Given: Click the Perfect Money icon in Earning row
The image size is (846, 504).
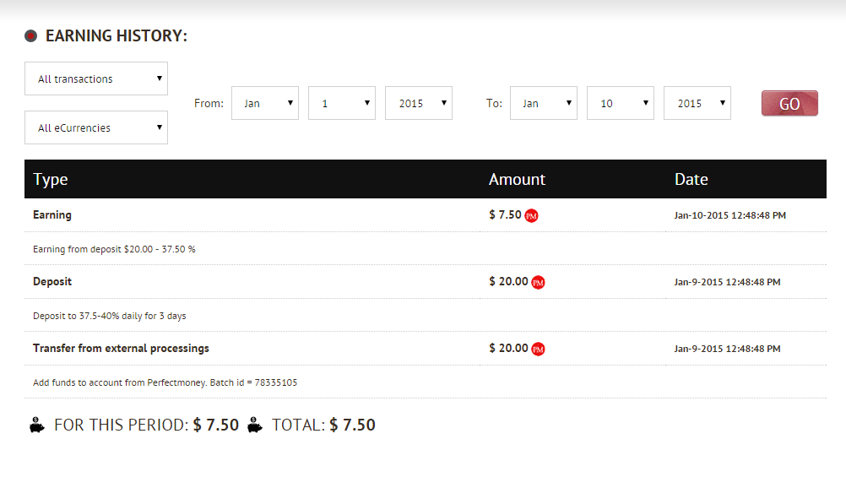Looking at the screenshot, I should [x=531, y=216].
